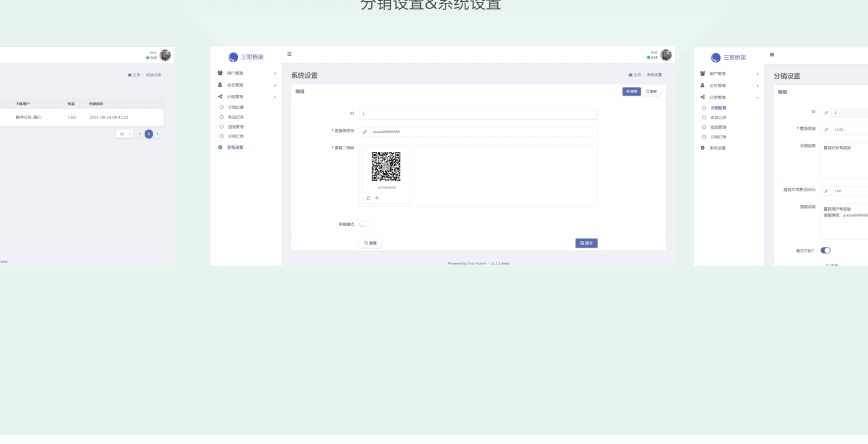868x444 pixels.
Task: Click the red trash icon under qrcode.jpeg
Action: tap(368, 198)
